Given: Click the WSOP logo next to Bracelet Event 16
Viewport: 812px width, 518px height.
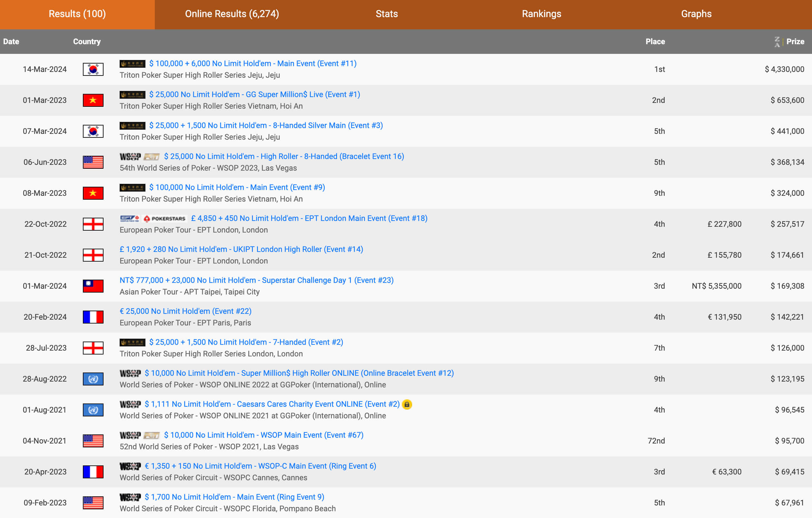Looking at the screenshot, I should tap(130, 156).
